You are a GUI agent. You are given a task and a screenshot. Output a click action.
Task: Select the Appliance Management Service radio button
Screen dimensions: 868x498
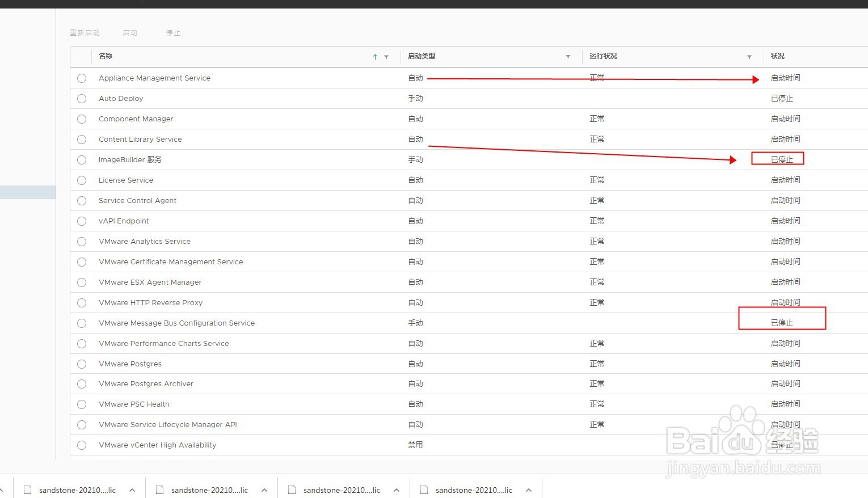point(82,78)
